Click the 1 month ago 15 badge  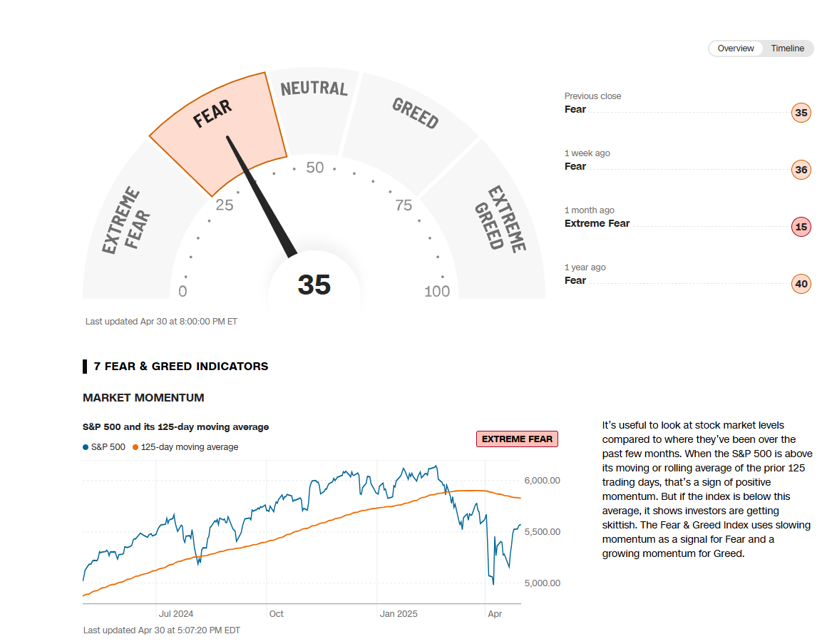801,227
